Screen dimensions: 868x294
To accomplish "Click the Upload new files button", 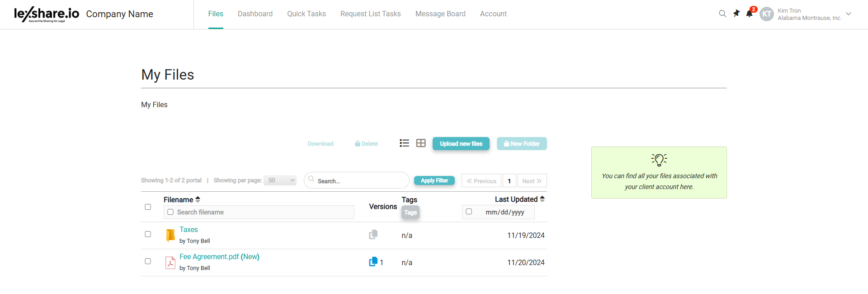I will pos(461,144).
